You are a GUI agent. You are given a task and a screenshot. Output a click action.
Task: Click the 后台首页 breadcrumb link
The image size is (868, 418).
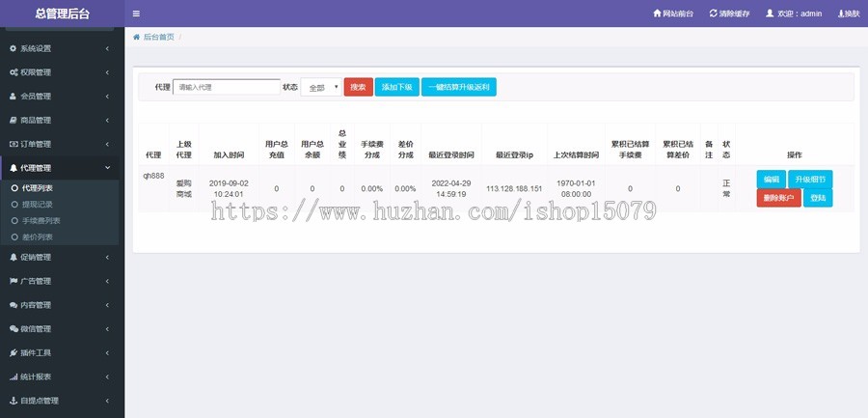[x=158, y=37]
